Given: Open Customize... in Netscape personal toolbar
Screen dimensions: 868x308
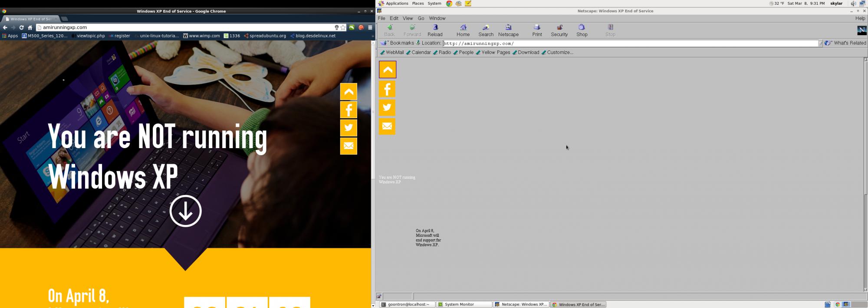Looking at the screenshot, I should point(557,53).
